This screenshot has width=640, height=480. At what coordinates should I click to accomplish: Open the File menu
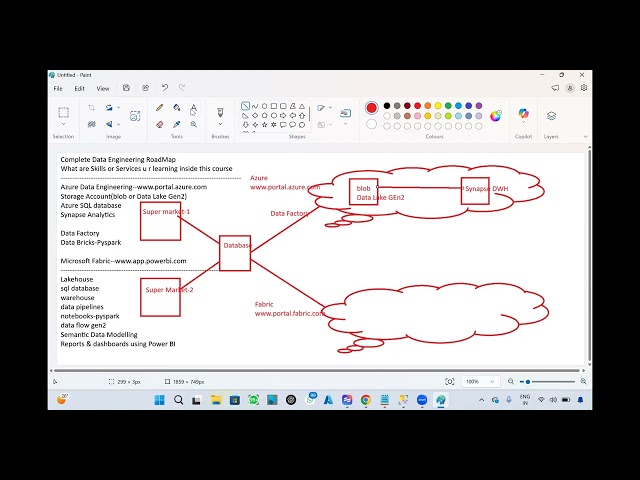coord(58,88)
